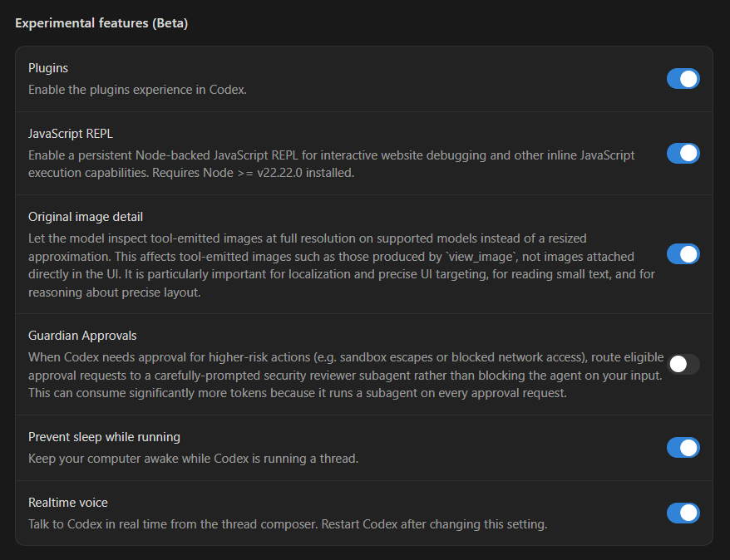Image resolution: width=730 pixels, height=560 pixels.
Task: Turn off Prevent sleep while running
Action: coord(683,448)
